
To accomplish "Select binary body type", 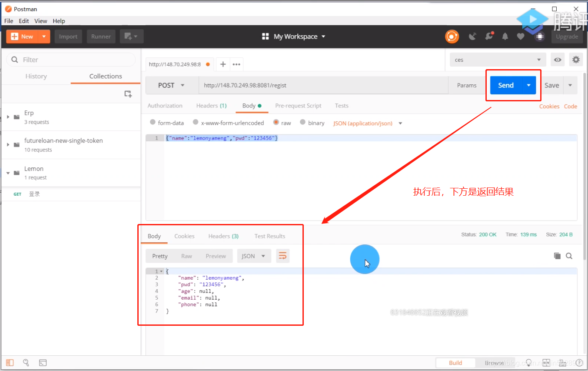I will tap(302, 122).
